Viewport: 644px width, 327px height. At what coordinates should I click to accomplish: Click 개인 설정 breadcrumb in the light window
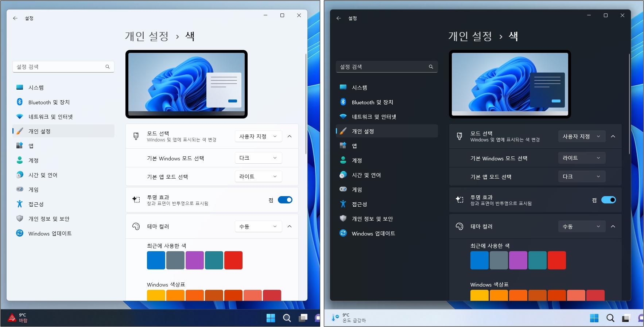tap(147, 36)
